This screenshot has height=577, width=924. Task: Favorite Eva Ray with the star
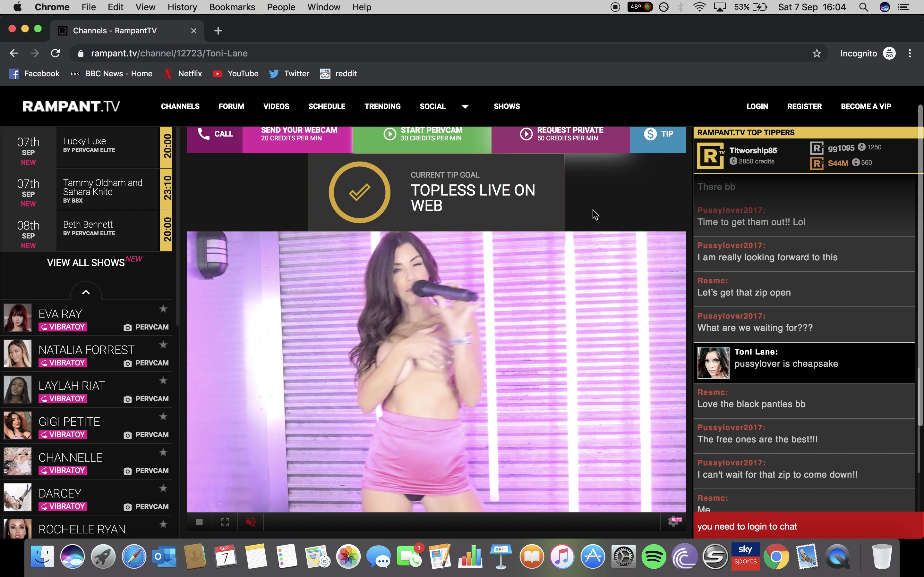pos(163,309)
